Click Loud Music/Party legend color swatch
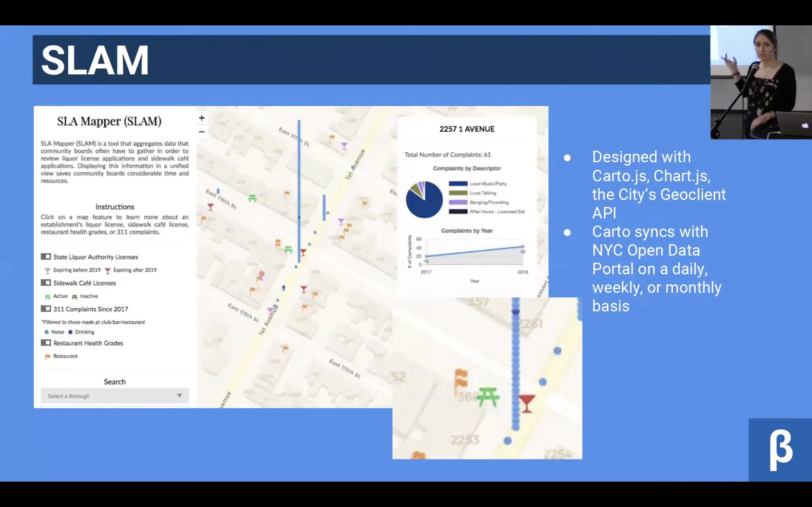 click(x=458, y=184)
